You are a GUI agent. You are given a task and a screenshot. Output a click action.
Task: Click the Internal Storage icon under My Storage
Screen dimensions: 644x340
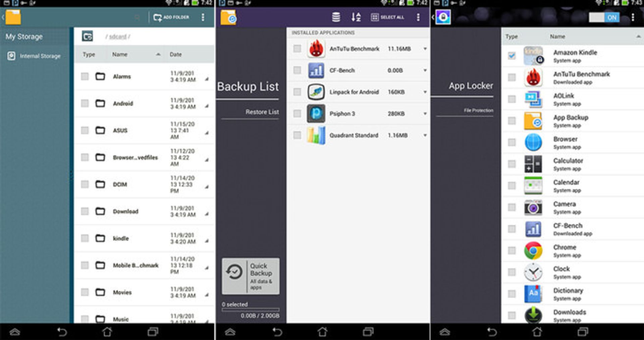coord(11,56)
